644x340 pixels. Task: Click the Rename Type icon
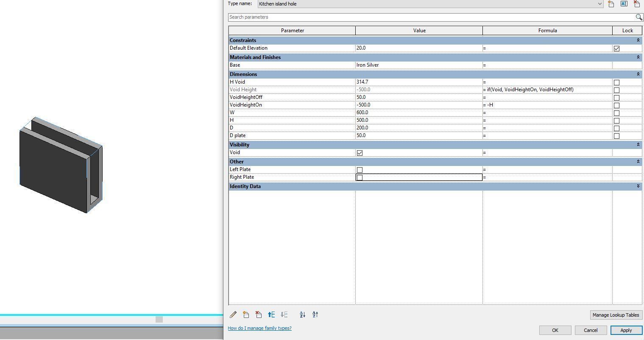[x=624, y=4]
